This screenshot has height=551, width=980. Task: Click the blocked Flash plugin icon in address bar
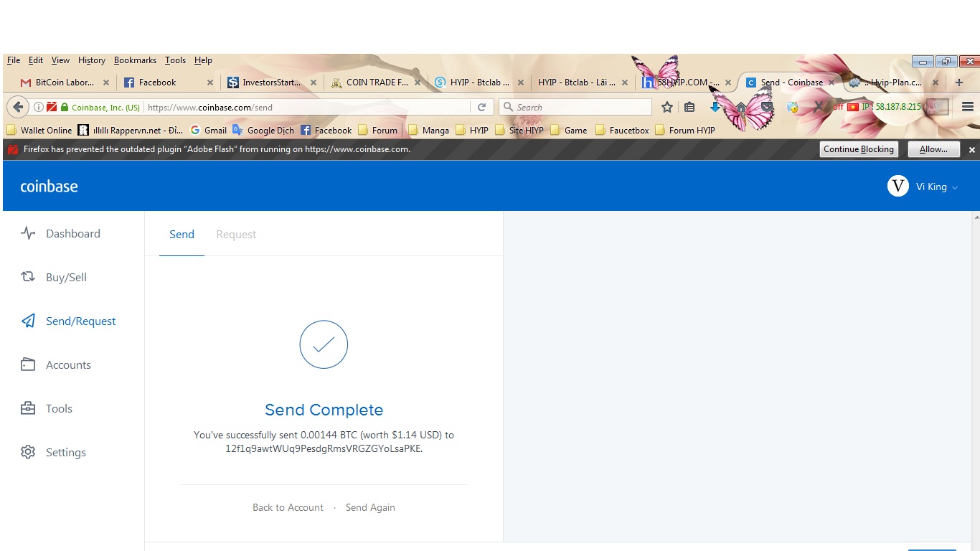point(52,107)
